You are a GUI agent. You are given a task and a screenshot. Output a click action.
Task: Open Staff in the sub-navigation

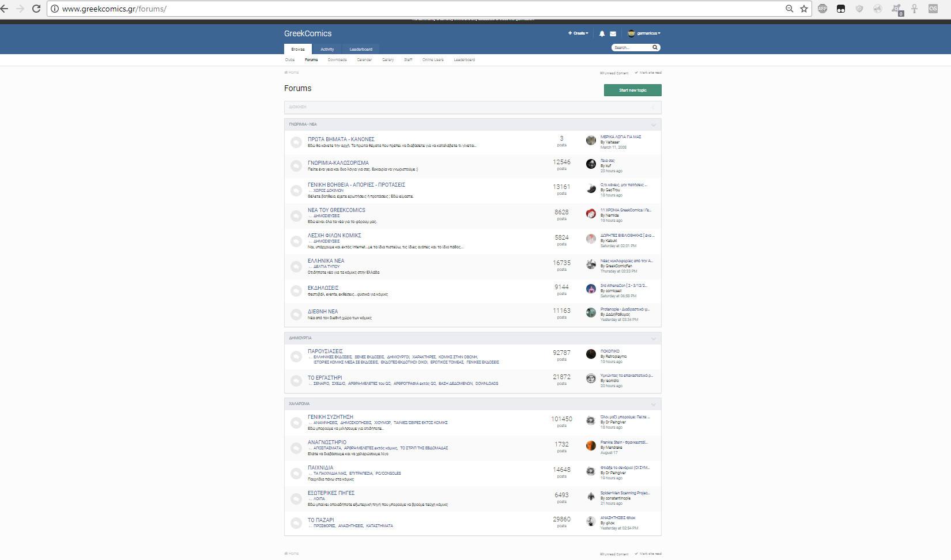pos(408,60)
